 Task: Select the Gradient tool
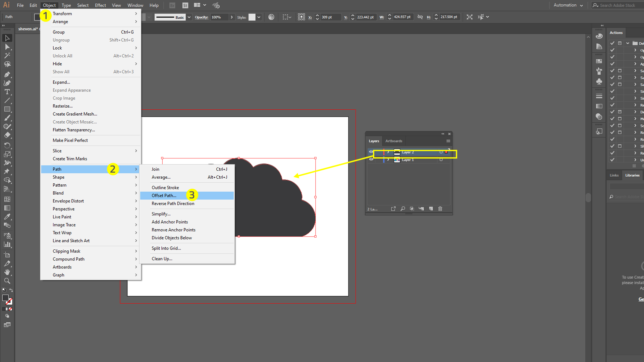pos(7,208)
